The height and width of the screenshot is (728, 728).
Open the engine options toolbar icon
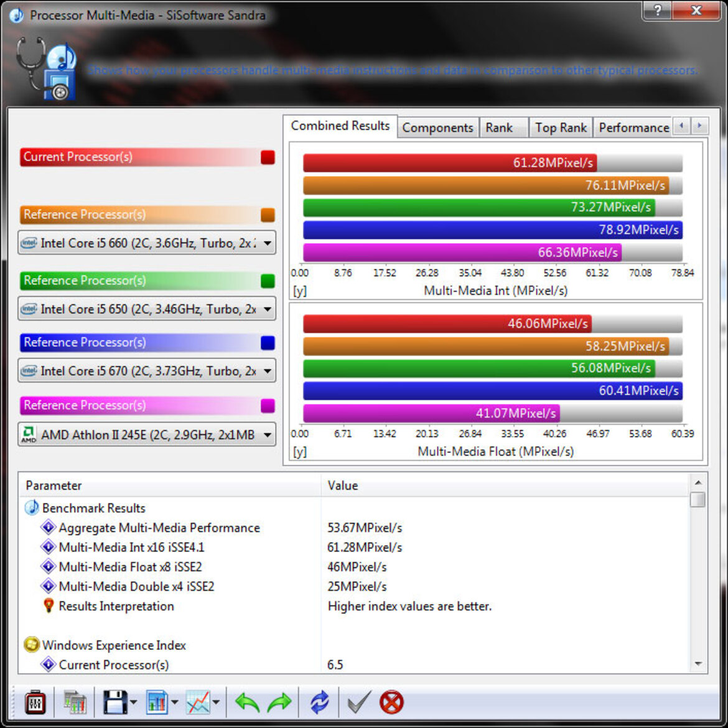tap(35, 702)
